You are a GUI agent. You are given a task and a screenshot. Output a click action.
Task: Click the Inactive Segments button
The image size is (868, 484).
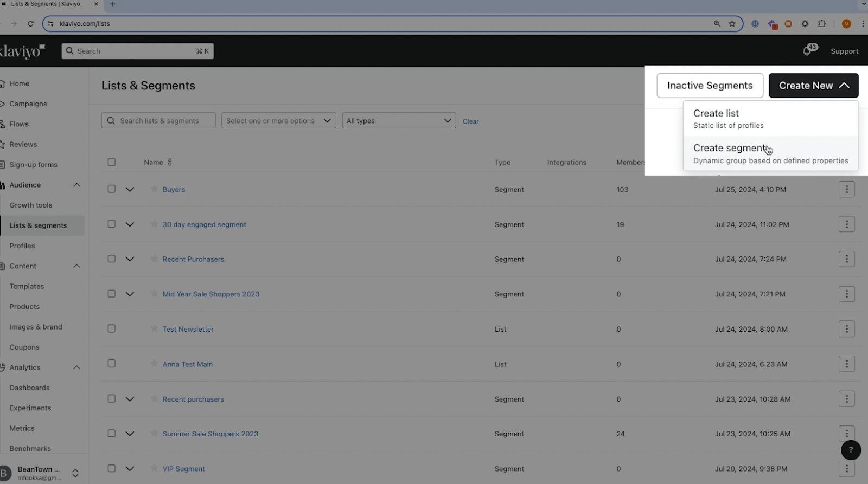[x=710, y=86]
